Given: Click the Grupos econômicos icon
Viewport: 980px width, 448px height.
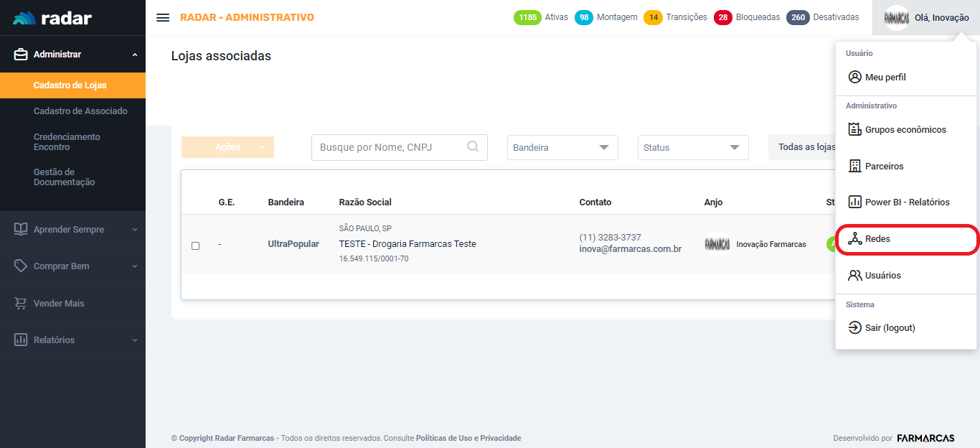Looking at the screenshot, I should click(x=854, y=130).
